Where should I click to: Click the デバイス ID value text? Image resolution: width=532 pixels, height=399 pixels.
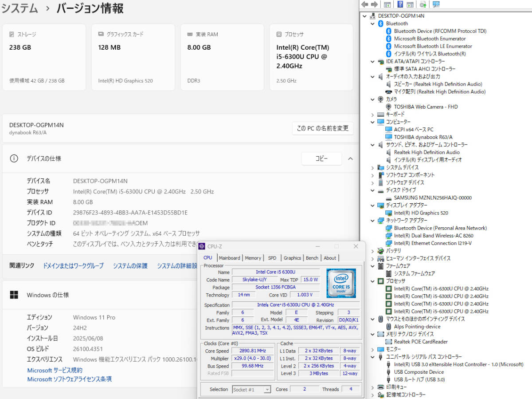click(x=130, y=213)
